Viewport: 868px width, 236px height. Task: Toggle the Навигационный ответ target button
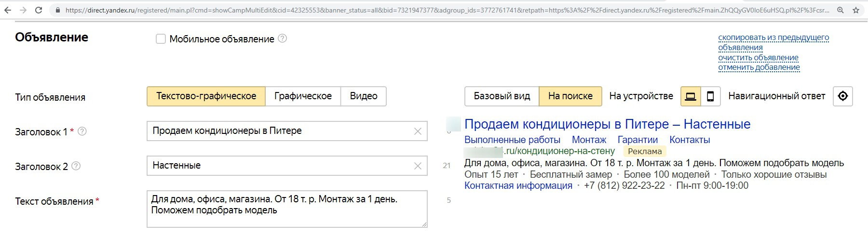(x=843, y=96)
